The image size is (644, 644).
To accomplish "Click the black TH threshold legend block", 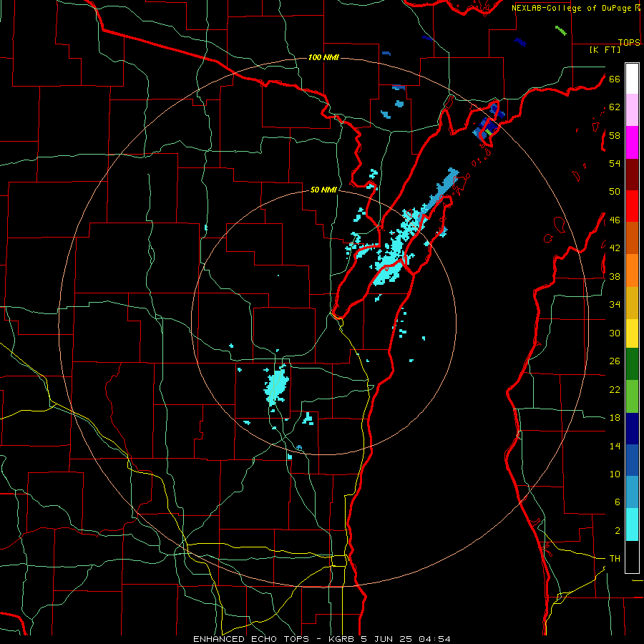I will 632,557.
